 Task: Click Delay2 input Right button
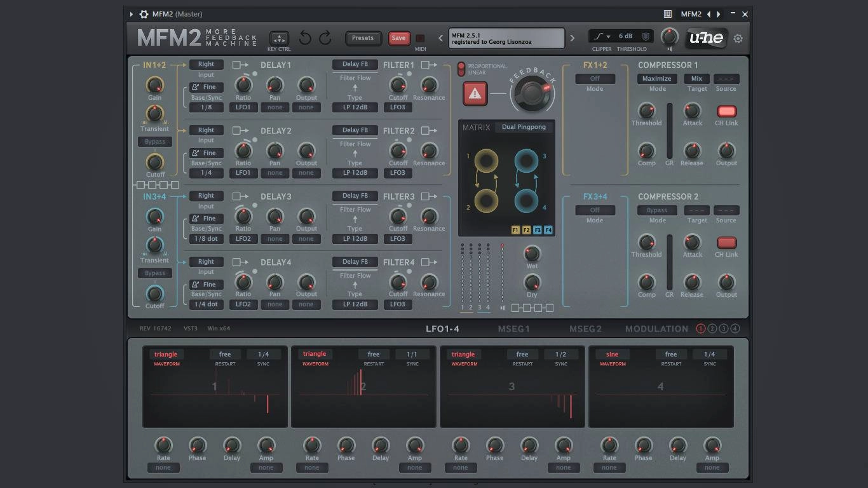(206, 130)
